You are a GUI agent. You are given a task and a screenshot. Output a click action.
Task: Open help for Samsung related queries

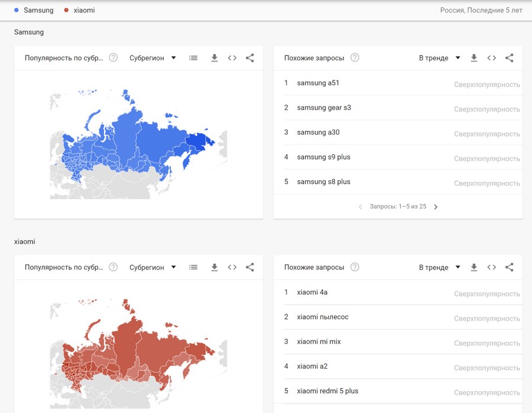tap(355, 58)
